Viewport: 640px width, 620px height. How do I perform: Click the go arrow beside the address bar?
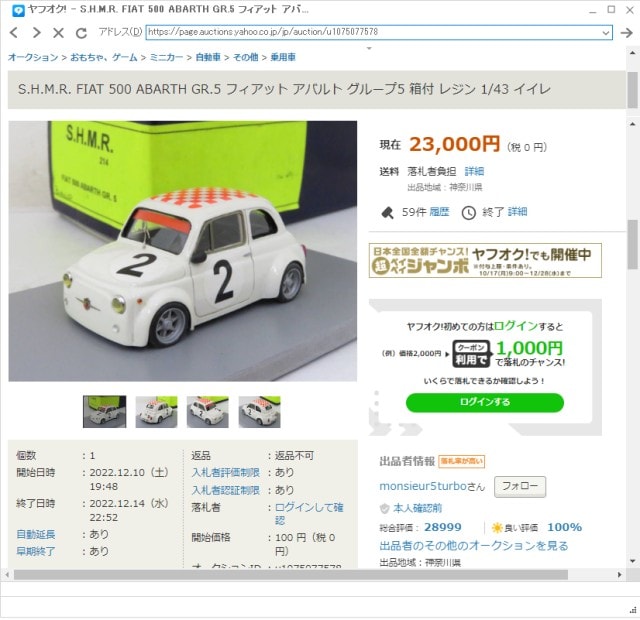(627, 33)
